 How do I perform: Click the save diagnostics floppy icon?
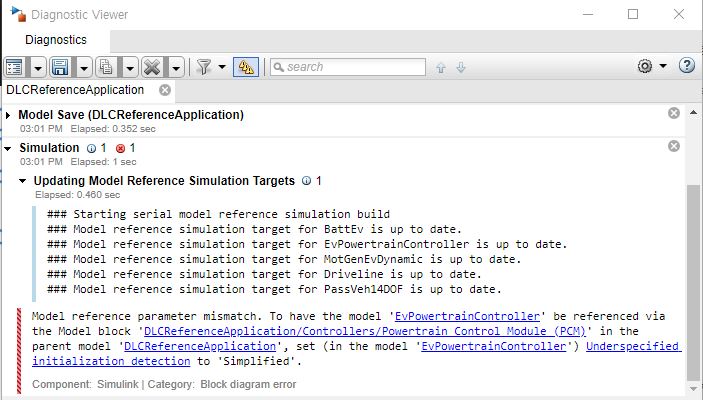point(61,67)
